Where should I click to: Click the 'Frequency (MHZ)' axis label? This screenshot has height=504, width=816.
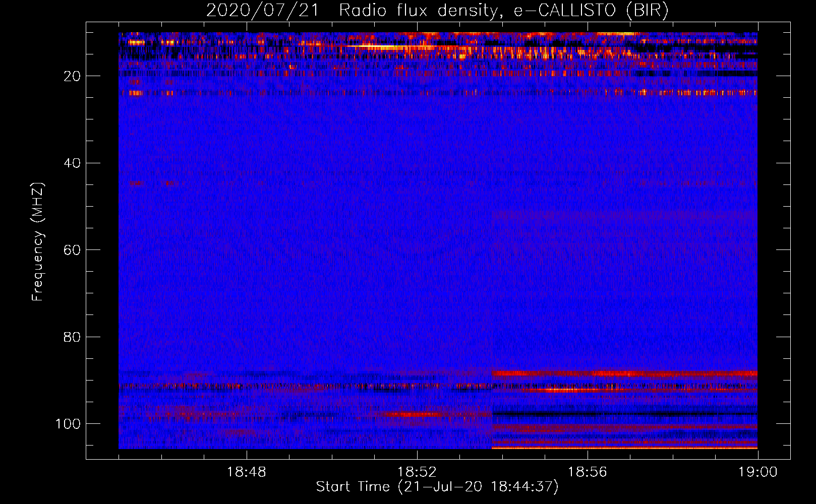pyautogui.click(x=38, y=241)
